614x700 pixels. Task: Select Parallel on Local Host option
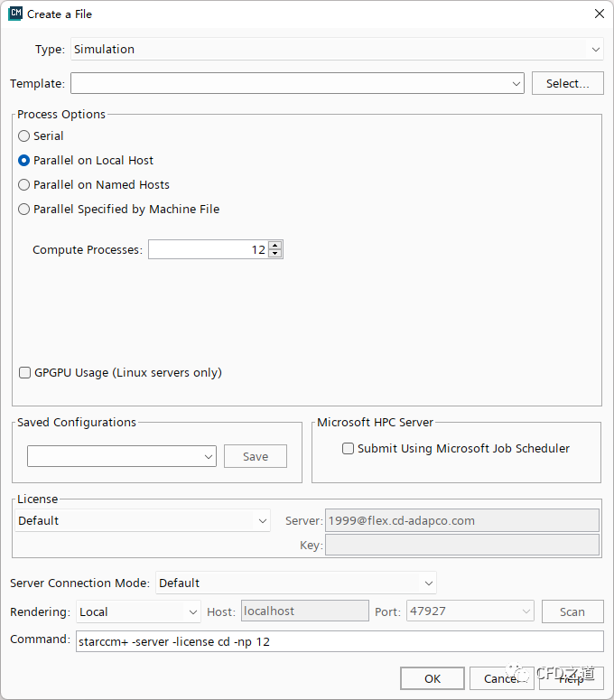tap(24, 161)
